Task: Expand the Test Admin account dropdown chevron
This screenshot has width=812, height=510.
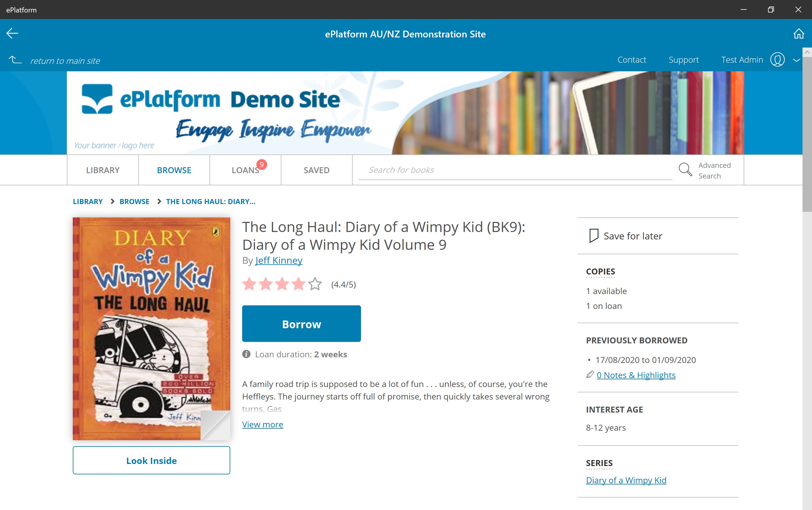Action: (796, 60)
